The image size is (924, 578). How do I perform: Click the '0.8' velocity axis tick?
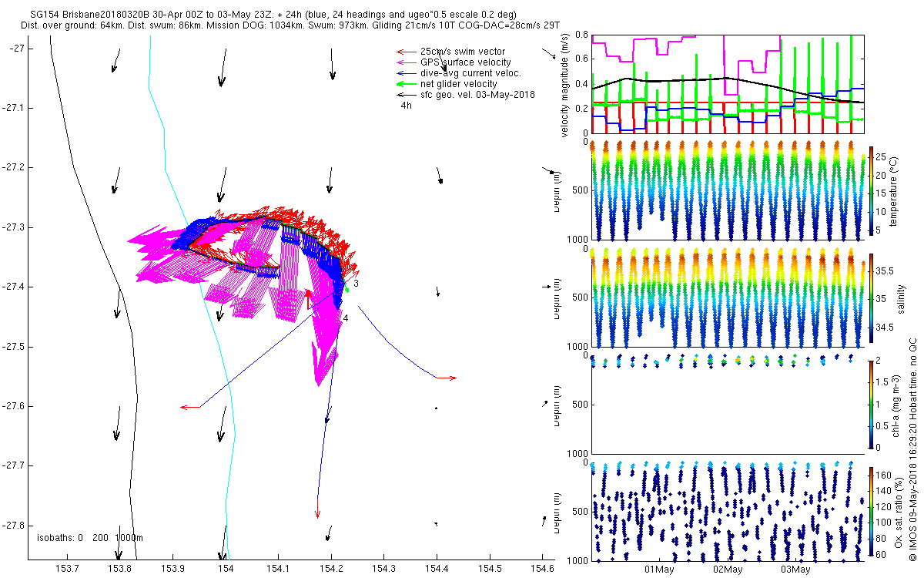click(581, 35)
